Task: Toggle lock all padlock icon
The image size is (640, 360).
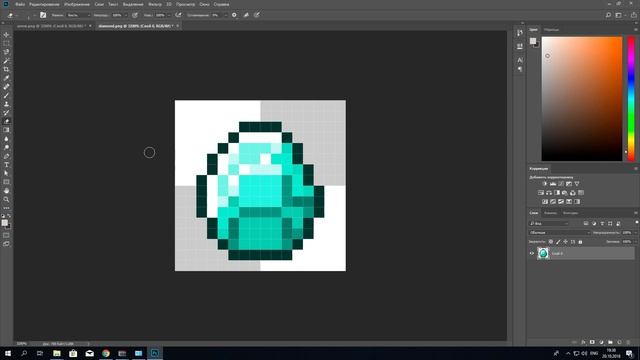Action: coord(580,242)
